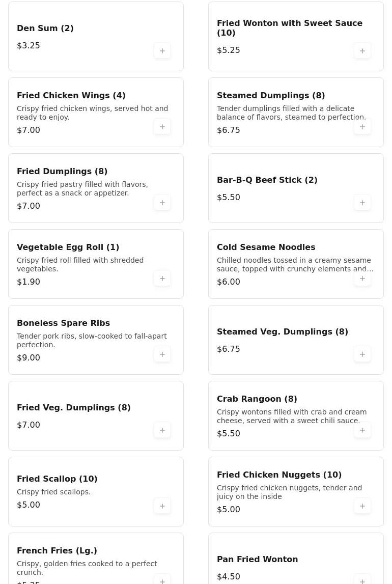This screenshot has width=392, height=584.
Task: Add Cold Sesame Noodles with plus icon
Action: tap(362, 279)
